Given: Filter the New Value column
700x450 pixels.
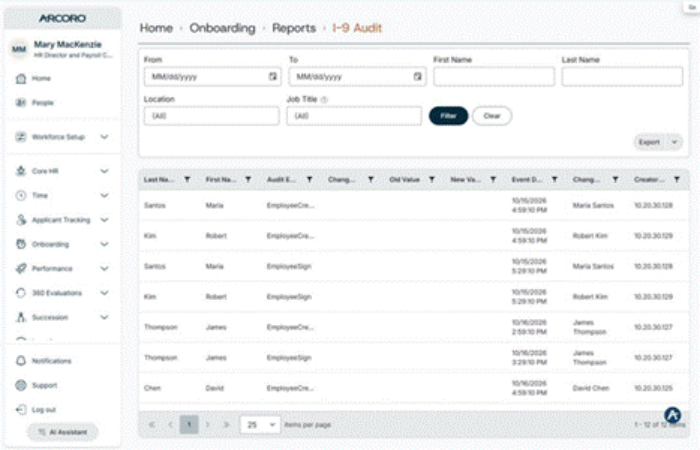Looking at the screenshot, I should coord(493,179).
